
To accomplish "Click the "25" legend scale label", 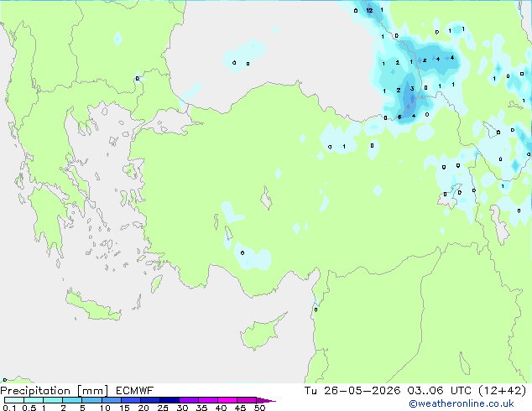I will 163,408.
